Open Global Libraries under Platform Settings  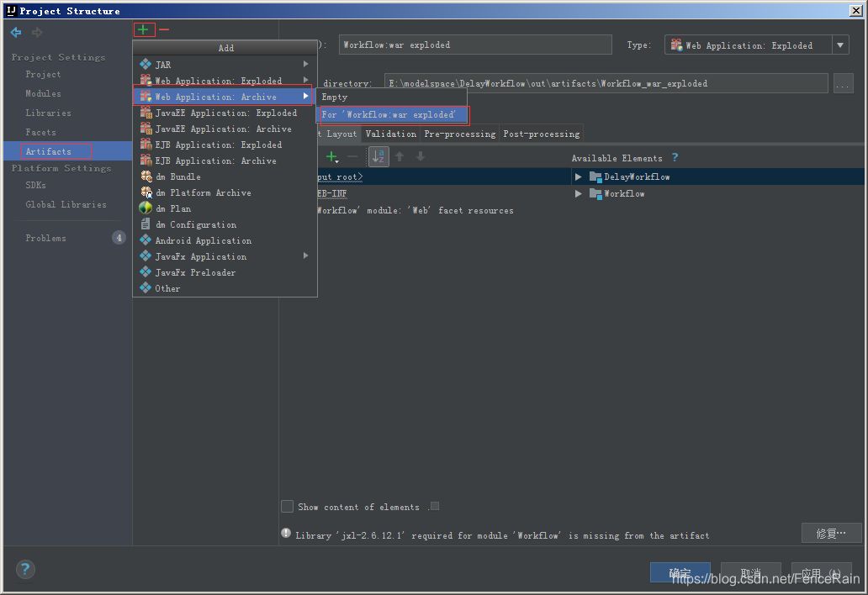pos(66,204)
